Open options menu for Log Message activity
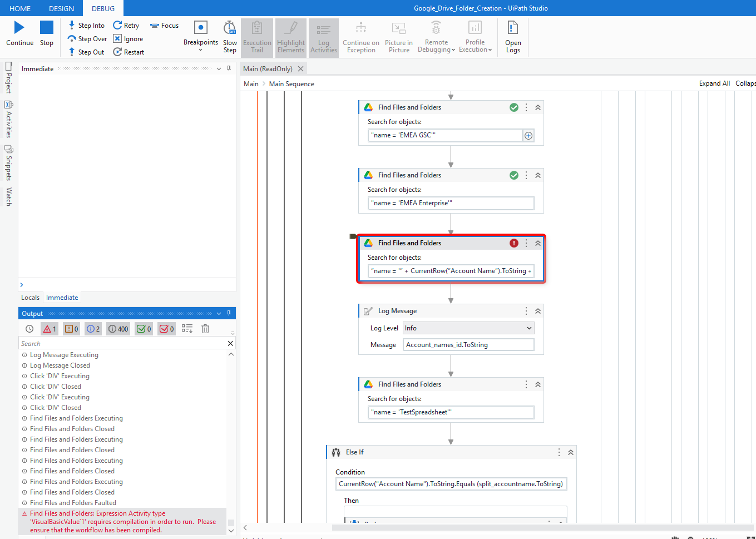This screenshot has height=539, width=756. pos(526,311)
